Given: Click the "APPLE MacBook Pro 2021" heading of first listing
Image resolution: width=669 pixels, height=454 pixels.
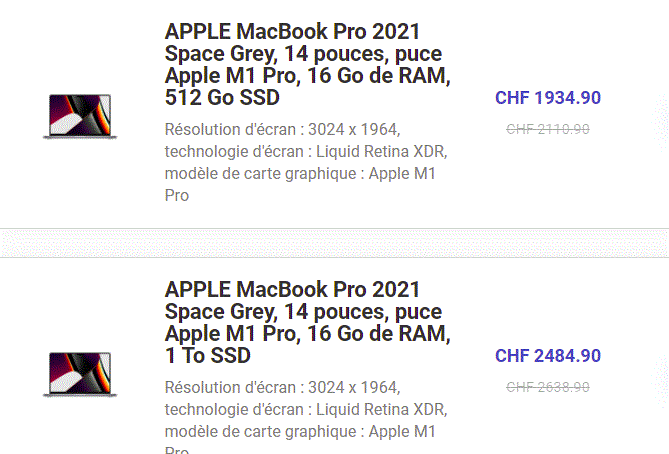Looking at the screenshot, I should [292, 32].
